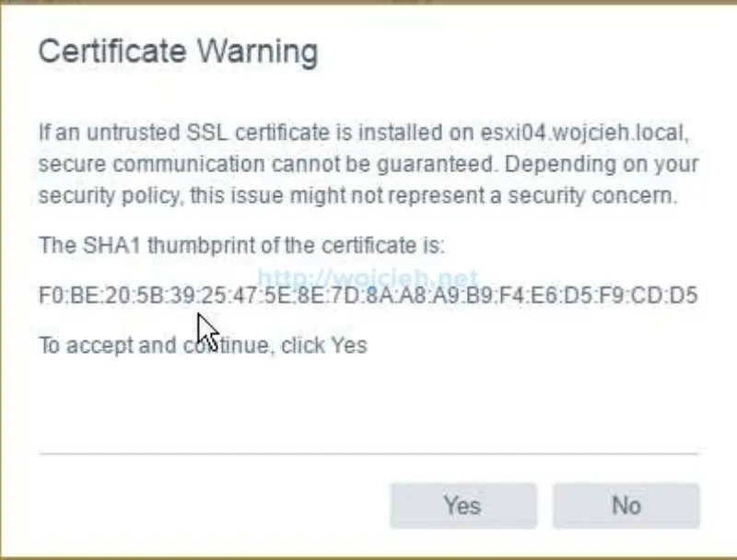The width and height of the screenshot is (737, 560).
Task: Click the horizontal divider above the buttons
Action: tap(368, 453)
